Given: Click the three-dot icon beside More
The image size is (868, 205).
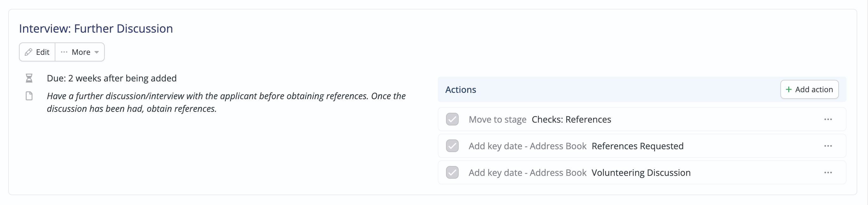Looking at the screenshot, I should point(64,52).
